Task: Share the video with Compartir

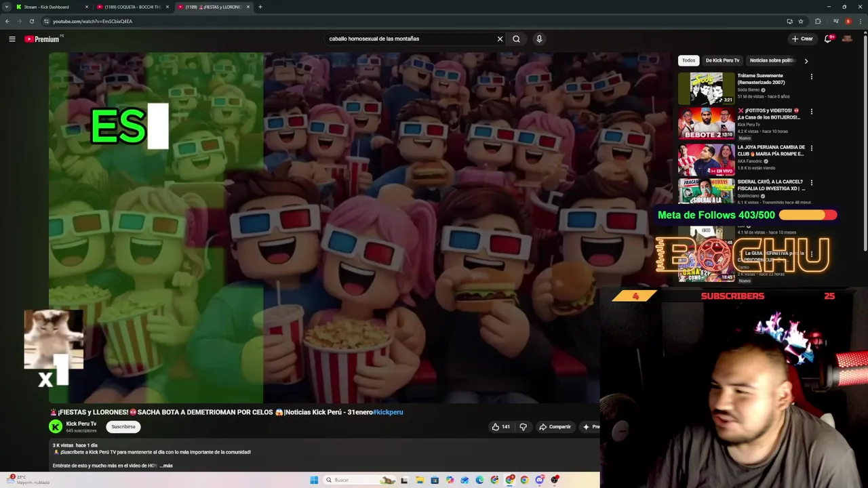Action: coord(555,426)
